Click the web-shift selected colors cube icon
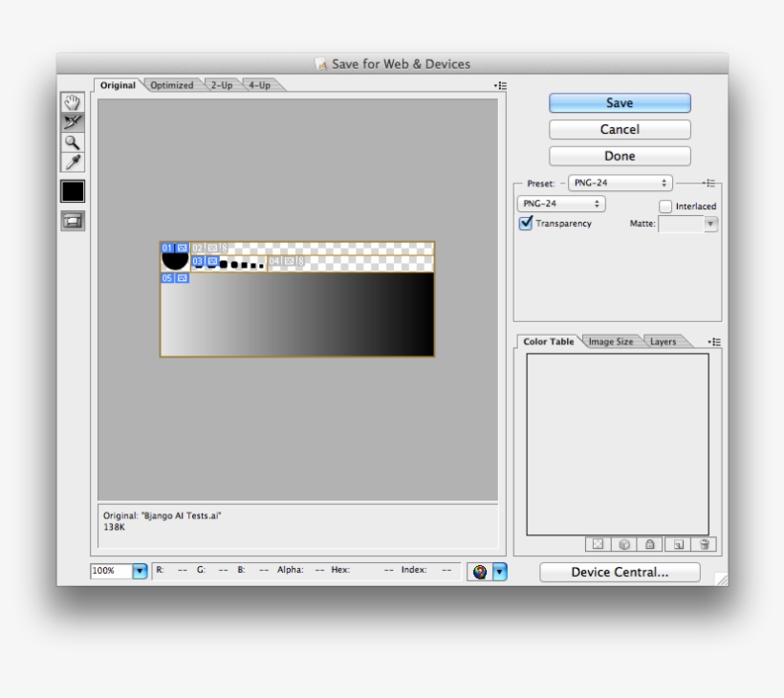This screenshot has height=698, width=784. 624,544
